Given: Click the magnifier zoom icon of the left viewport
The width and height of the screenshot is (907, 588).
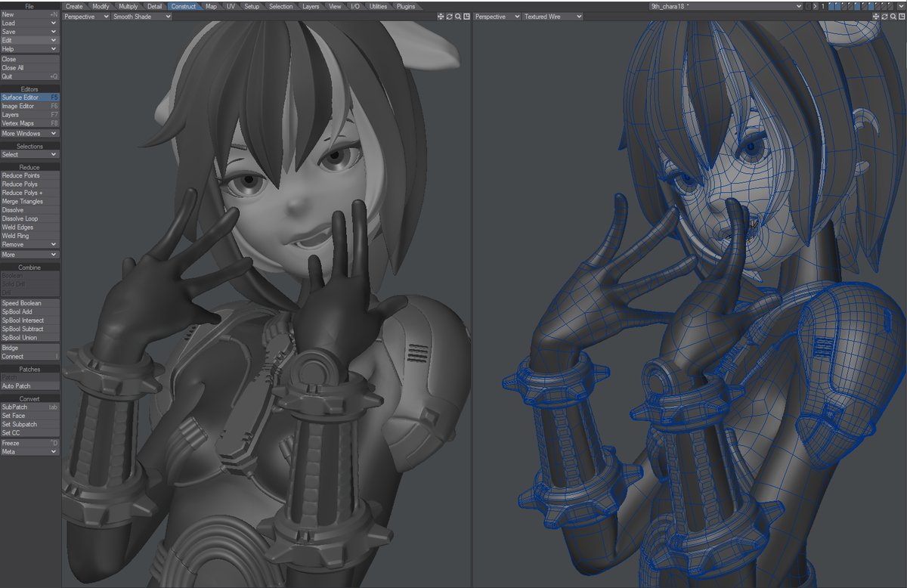Looking at the screenshot, I should tap(458, 16).
